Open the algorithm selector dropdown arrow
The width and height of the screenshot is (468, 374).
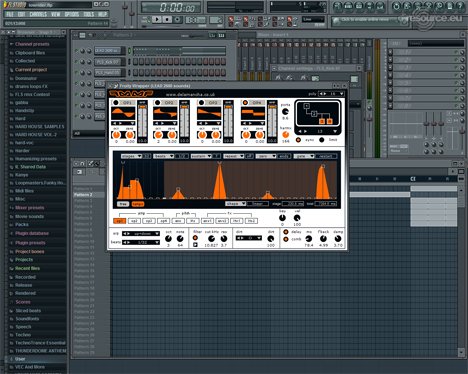click(x=335, y=132)
